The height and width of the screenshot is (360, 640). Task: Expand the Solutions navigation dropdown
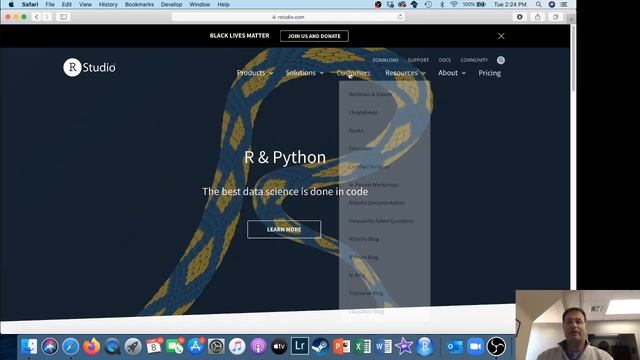click(305, 73)
